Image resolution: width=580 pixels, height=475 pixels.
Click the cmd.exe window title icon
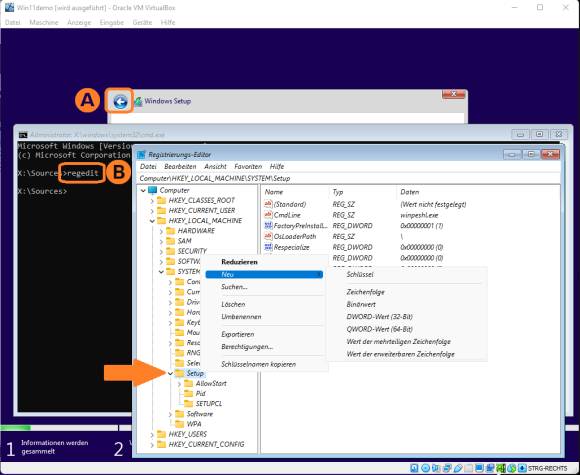tap(23, 135)
